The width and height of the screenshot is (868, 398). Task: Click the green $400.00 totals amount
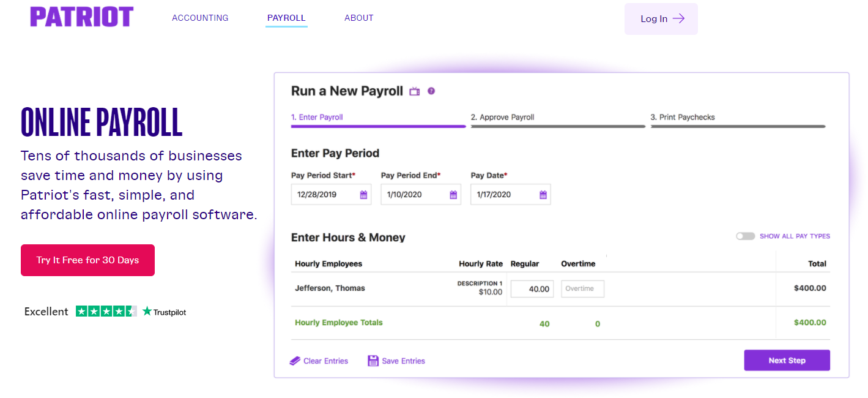pos(810,323)
